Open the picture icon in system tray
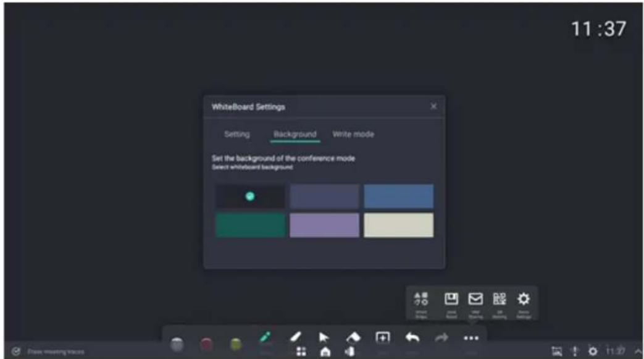Image resolution: width=644 pixels, height=359 pixels. click(x=556, y=351)
